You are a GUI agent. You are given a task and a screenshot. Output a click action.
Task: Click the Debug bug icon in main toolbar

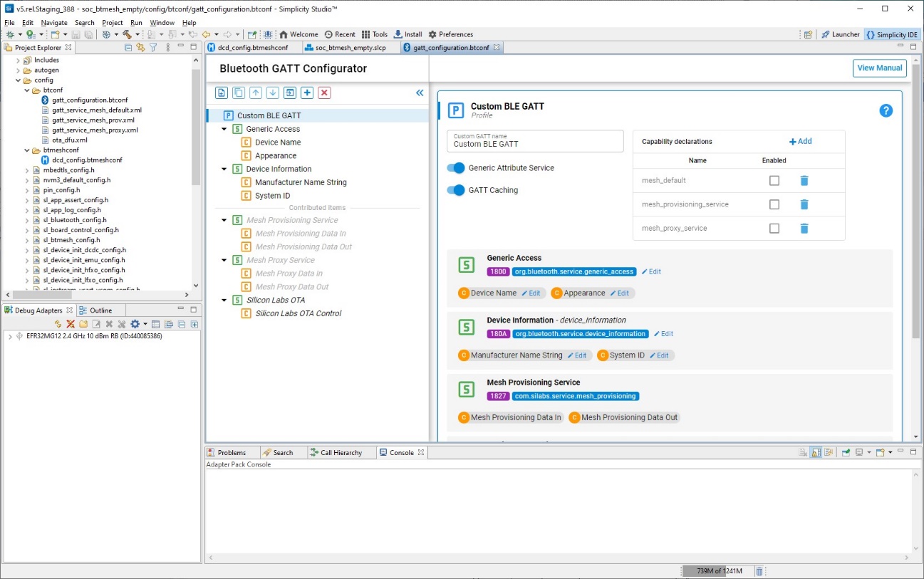tap(10, 34)
